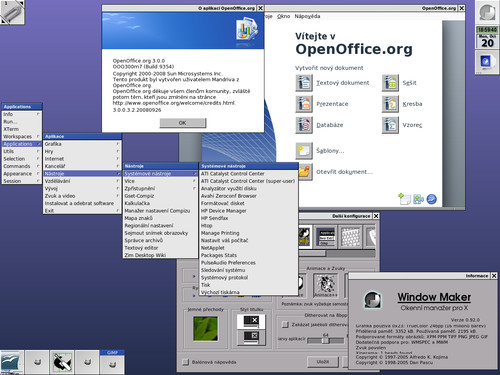The width and height of the screenshot is (500, 375).
Task: Click the application colors slider handle
Action: [325, 340]
